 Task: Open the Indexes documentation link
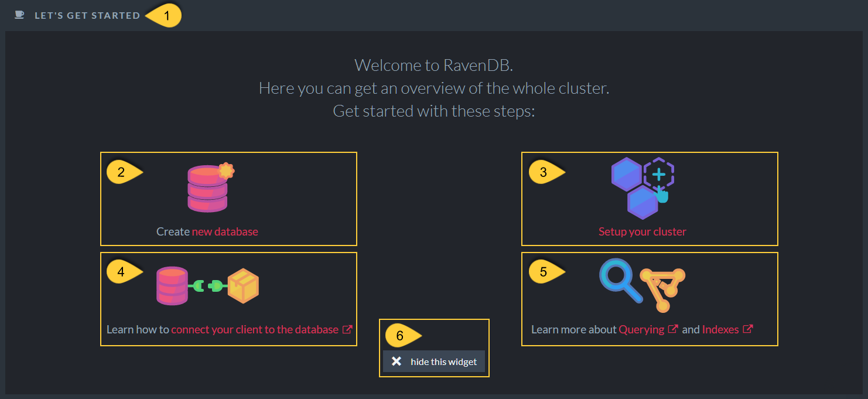[720, 329]
